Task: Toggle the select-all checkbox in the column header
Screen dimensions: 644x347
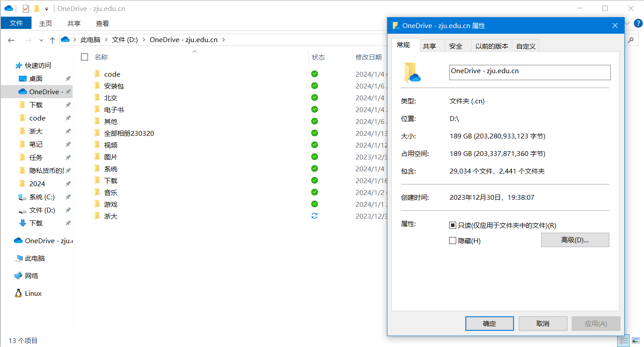Action: tap(85, 57)
